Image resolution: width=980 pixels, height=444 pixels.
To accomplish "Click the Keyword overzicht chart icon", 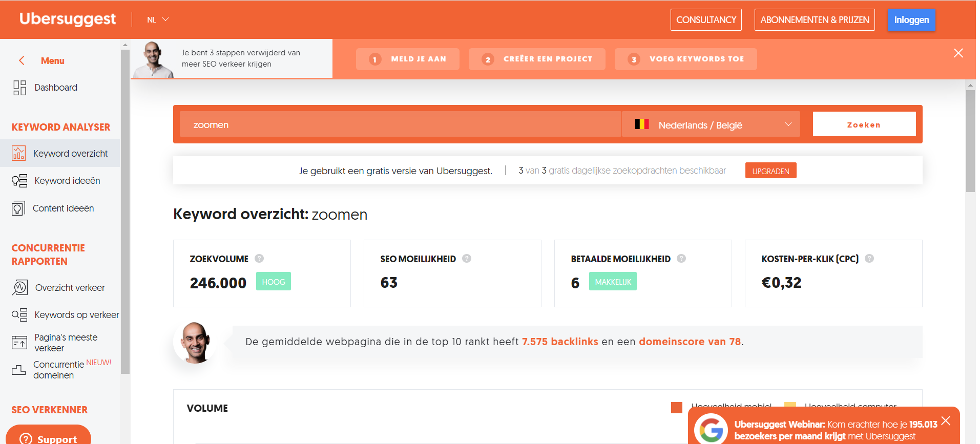I will click(x=18, y=153).
